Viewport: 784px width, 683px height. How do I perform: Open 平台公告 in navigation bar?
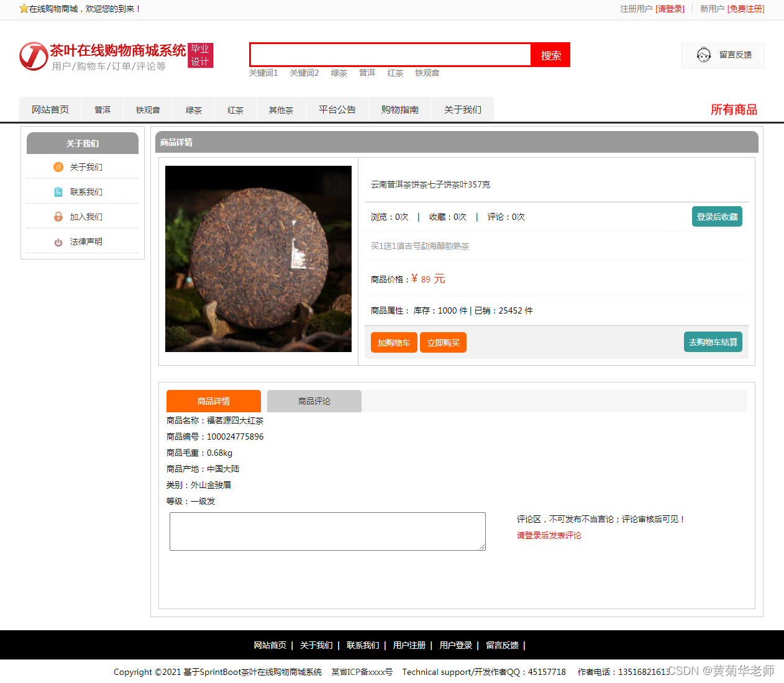(x=337, y=110)
